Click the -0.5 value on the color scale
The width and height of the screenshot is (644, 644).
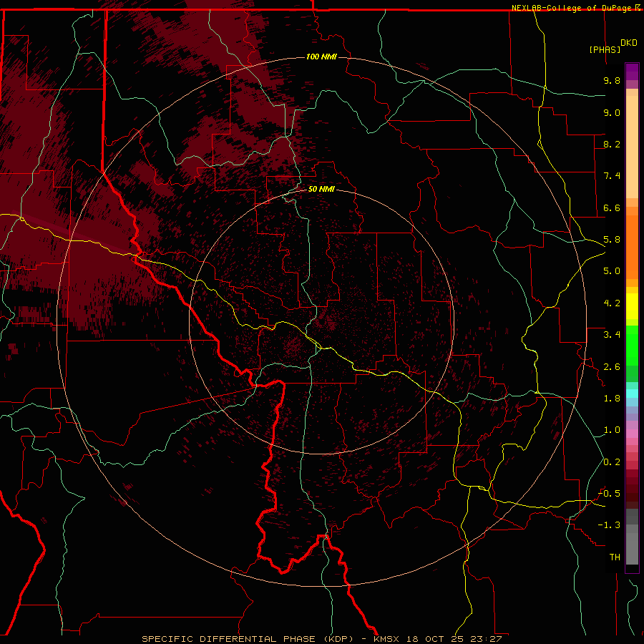point(609,494)
